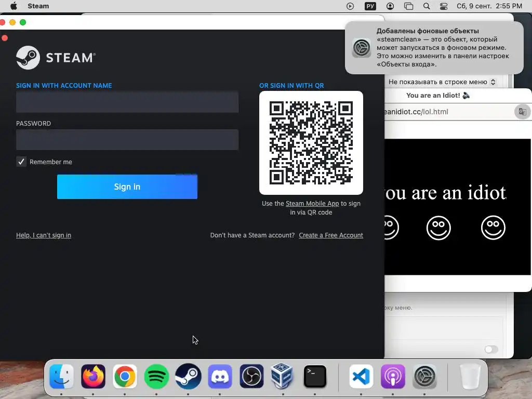Launch Firefox from the Dock
Image resolution: width=532 pixels, height=399 pixels.
point(93,376)
